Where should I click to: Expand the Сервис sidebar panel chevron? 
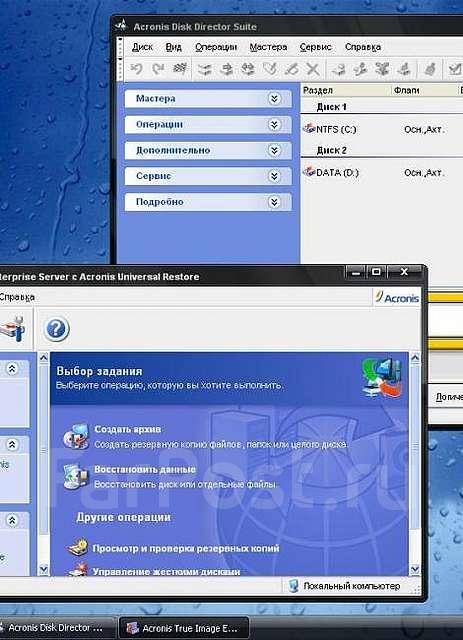pyautogui.click(x=274, y=176)
